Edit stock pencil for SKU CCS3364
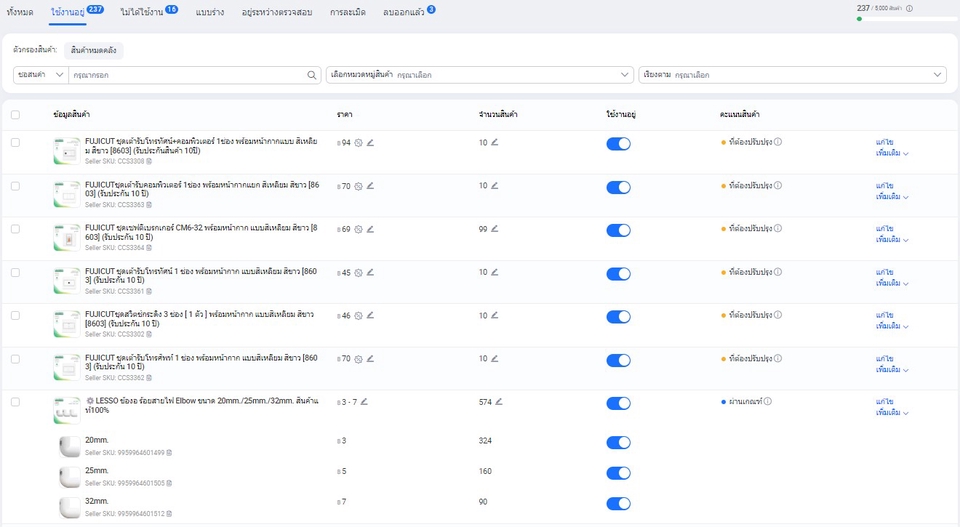Viewport: 960px width, 527px height. (x=495, y=229)
